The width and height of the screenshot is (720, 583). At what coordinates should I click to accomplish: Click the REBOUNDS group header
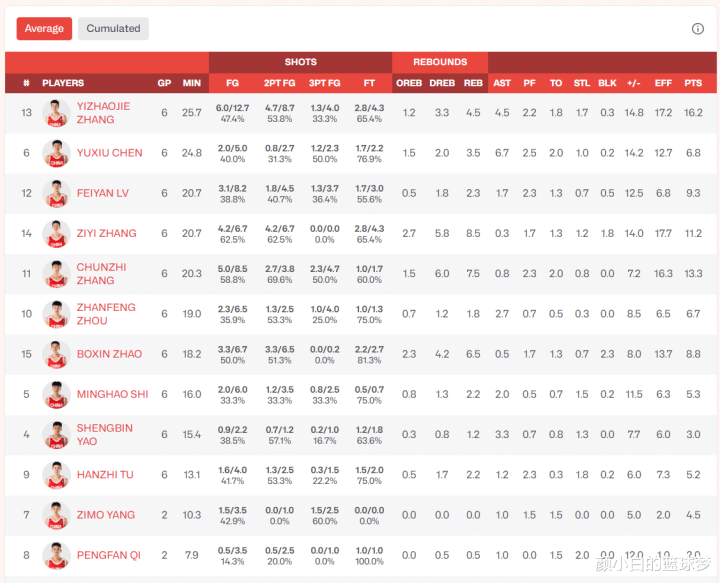(440, 62)
